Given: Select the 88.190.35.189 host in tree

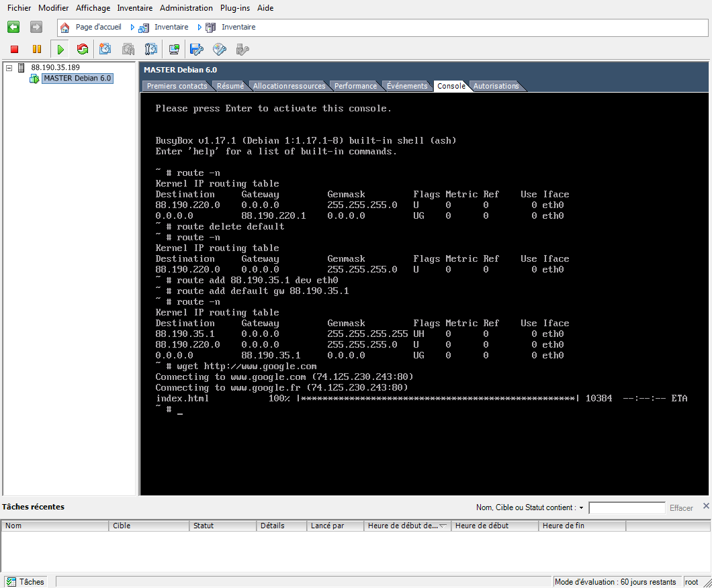Looking at the screenshot, I should click(x=55, y=68).
